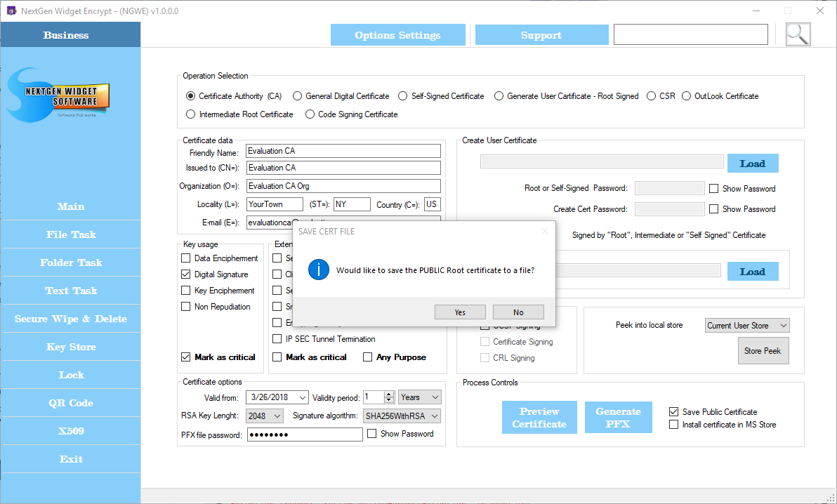The image size is (837, 504).
Task: Click the magnifying glass search icon
Action: coord(798,34)
